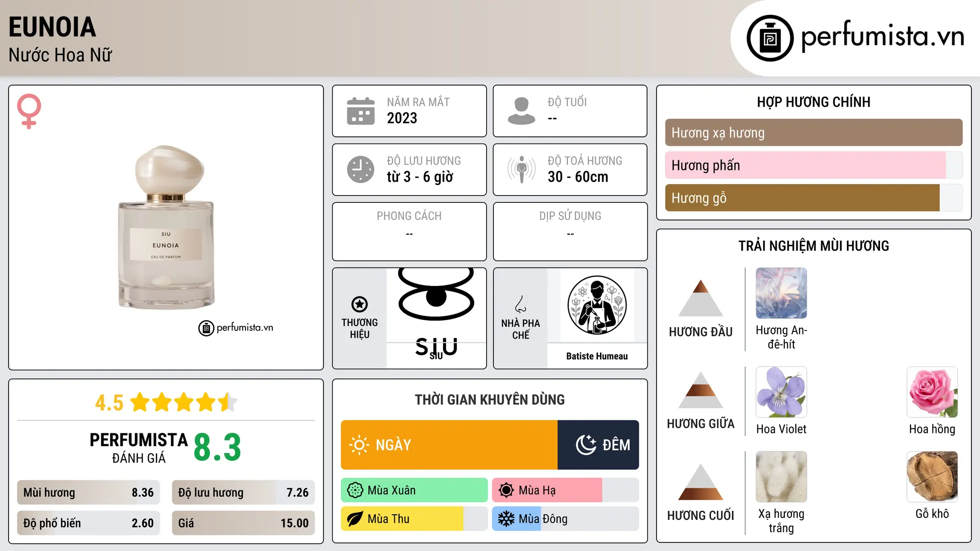Click the EUNOIA title heading
This screenshot has width=980, height=551.
[52, 27]
